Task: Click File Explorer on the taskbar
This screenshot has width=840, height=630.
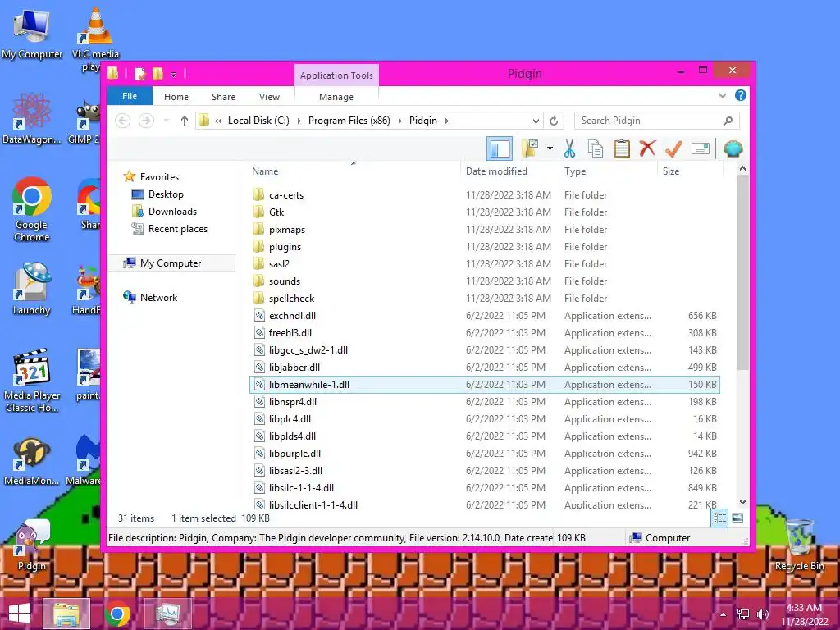Action: click(66, 614)
